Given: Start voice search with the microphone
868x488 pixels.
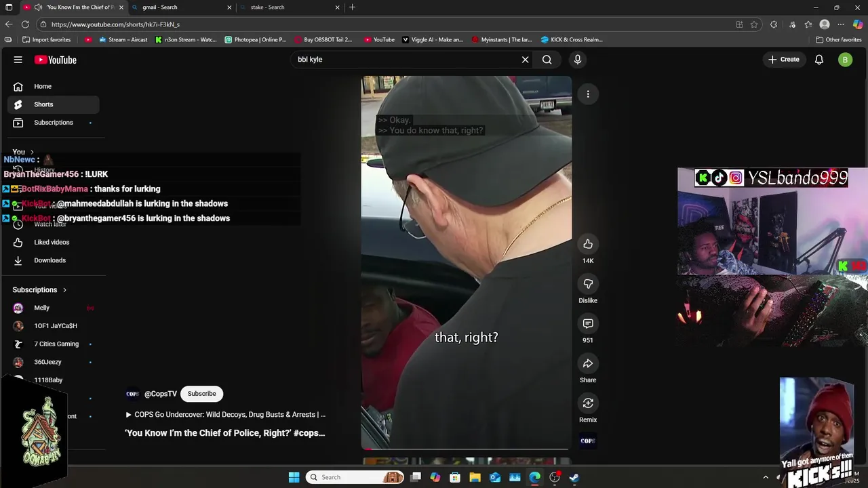Looking at the screenshot, I should click(x=578, y=60).
